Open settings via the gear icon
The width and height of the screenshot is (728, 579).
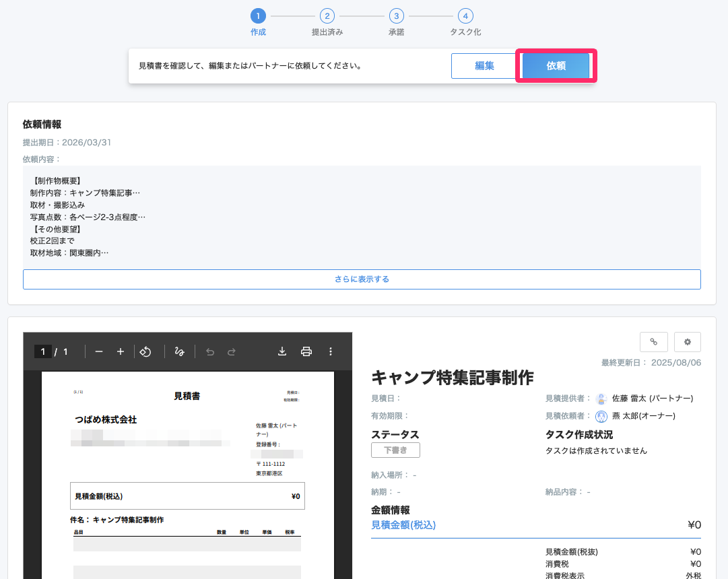[x=687, y=341]
